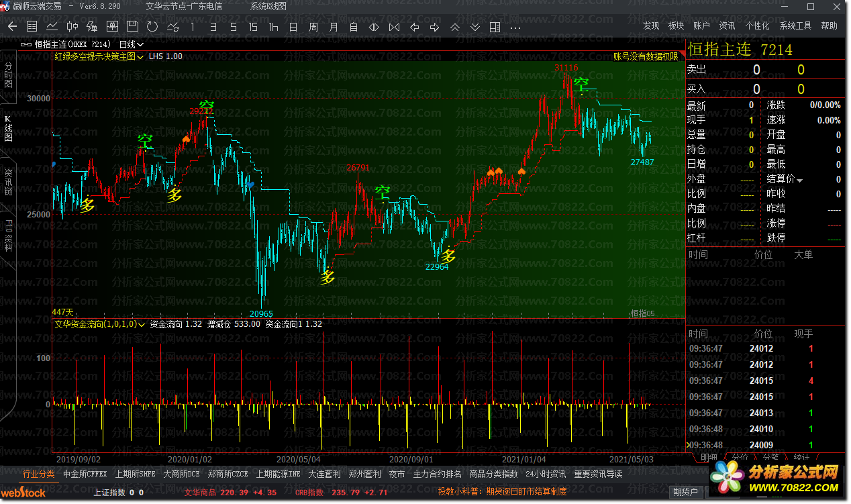Click the expand chart horizontally icon
This screenshot has width=851, height=504.
coord(374,27)
